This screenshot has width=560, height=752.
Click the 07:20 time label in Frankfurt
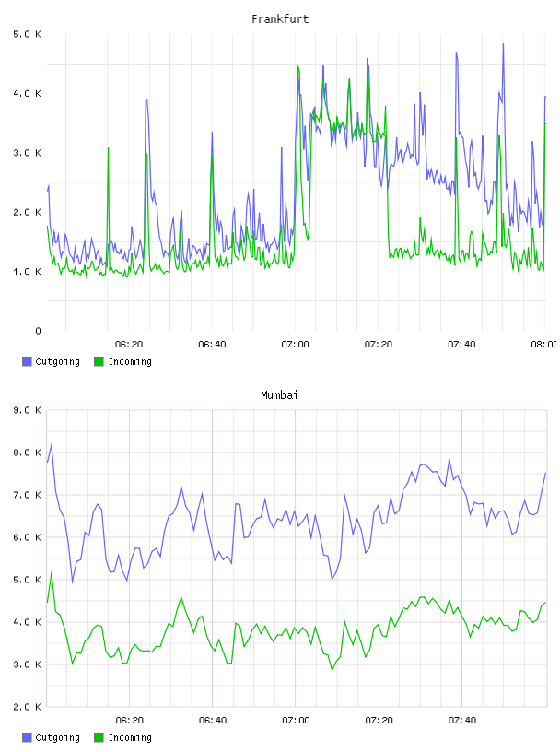(x=379, y=345)
